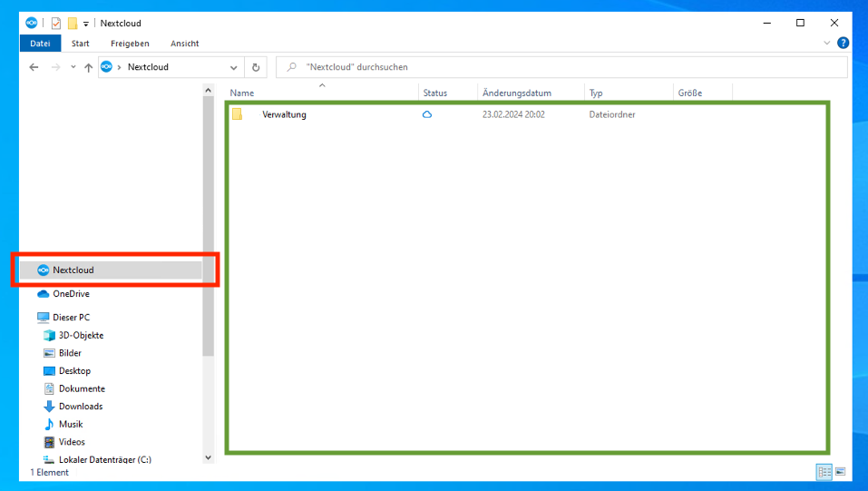Click the refresh button next to address bar
Screen dimensions: 868x491
point(256,67)
